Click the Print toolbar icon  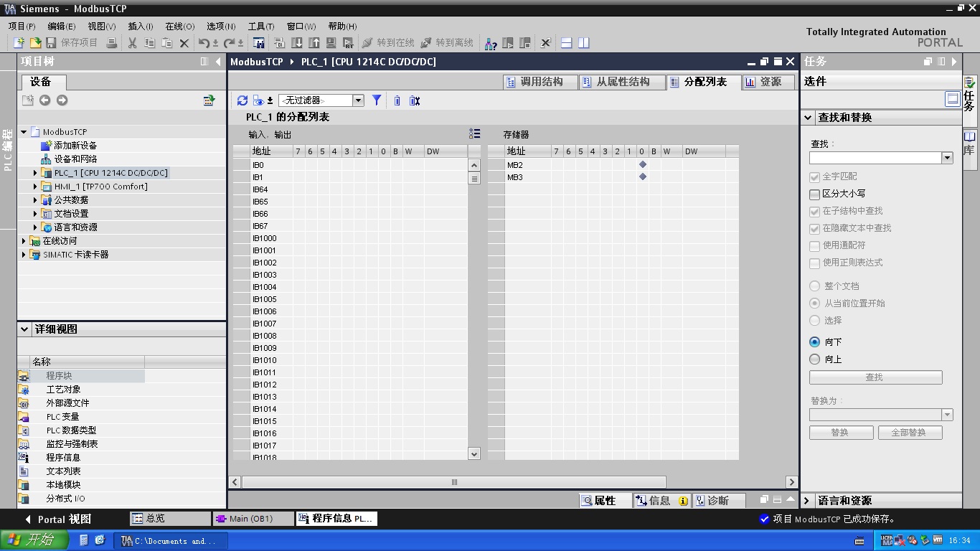click(x=112, y=43)
